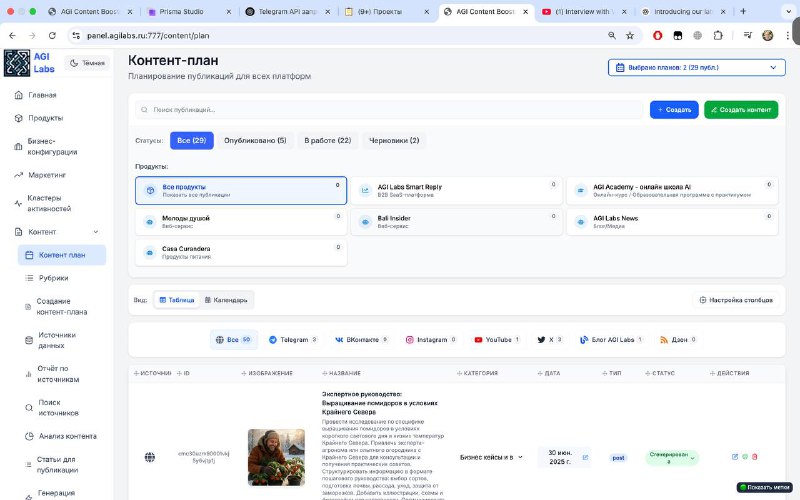The width and height of the screenshot is (800, 500).
Task: Click the red delete icon in the actions column
Action: click(x=755, y=457)
